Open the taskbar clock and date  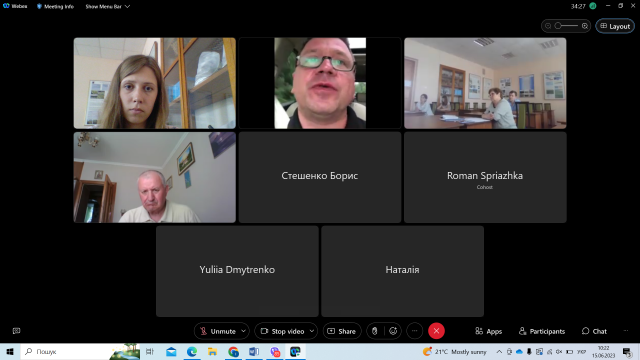[603, 352]
